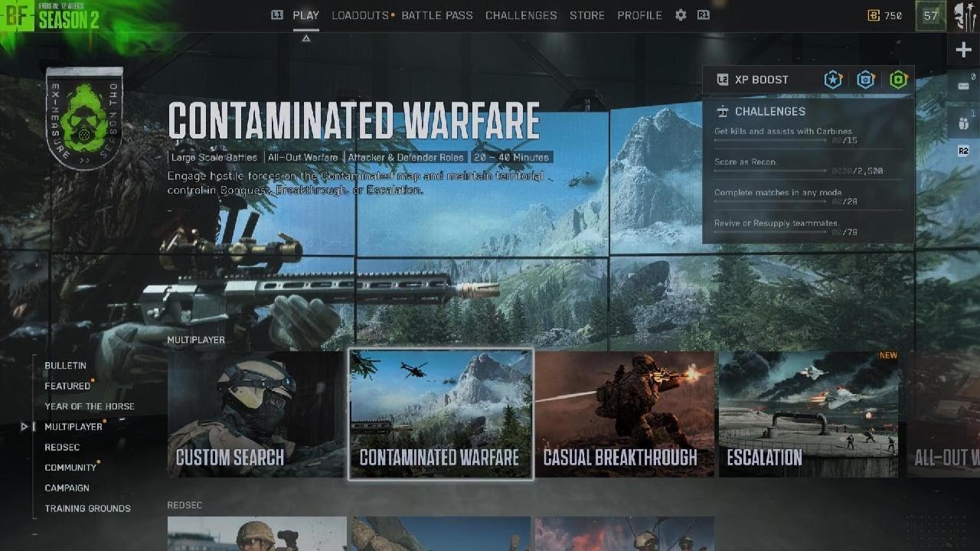Click the Redsec section heading above cards
This screenshot has height=551, width=980.
[185, 505]
